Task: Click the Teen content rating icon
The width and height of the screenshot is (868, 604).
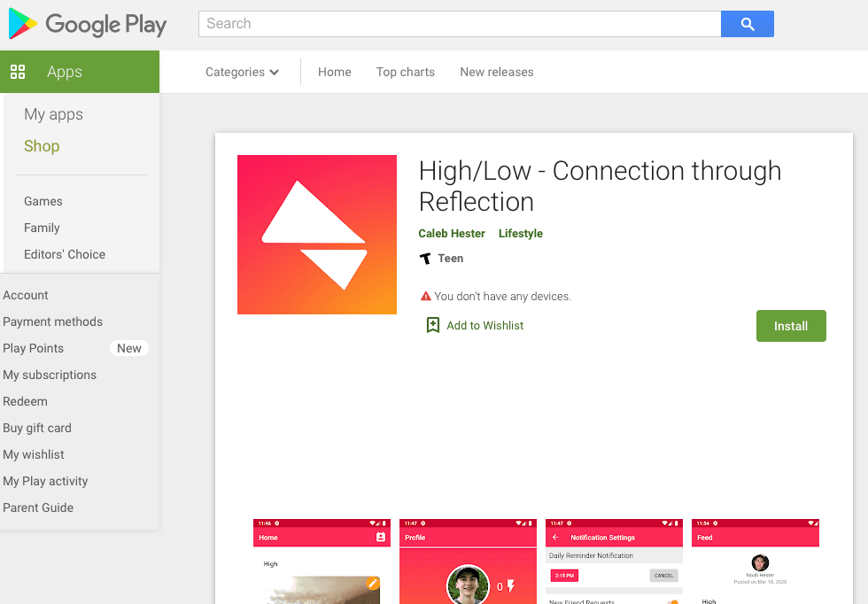Action: point(428,258)
